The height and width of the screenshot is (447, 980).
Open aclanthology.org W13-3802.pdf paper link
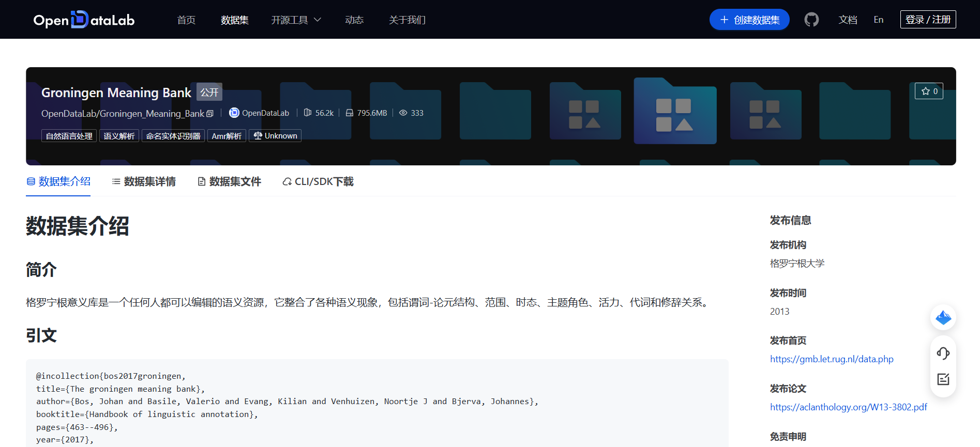click(848, 407)
